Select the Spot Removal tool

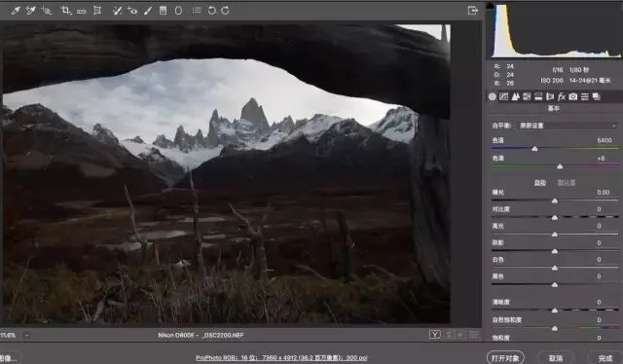click(x=117, y=11)
